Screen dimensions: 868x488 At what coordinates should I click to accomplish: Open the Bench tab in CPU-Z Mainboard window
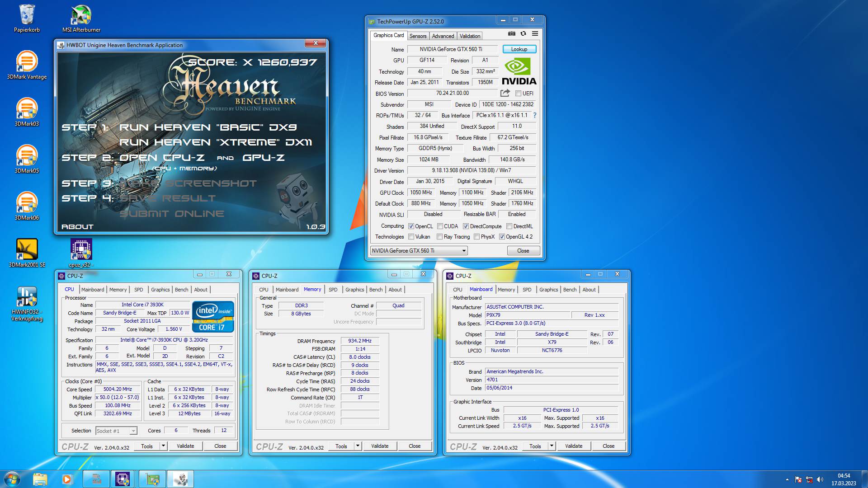pos(570,290)
